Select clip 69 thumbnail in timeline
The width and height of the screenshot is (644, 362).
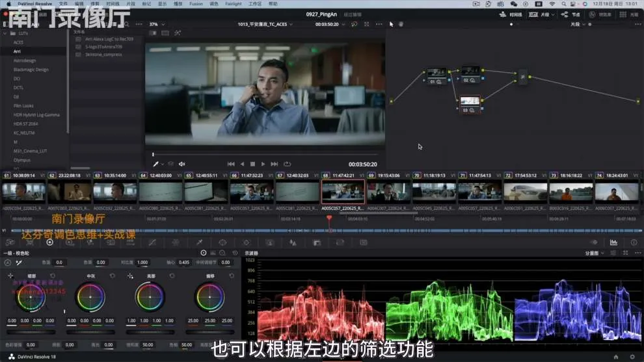(388, 191)
